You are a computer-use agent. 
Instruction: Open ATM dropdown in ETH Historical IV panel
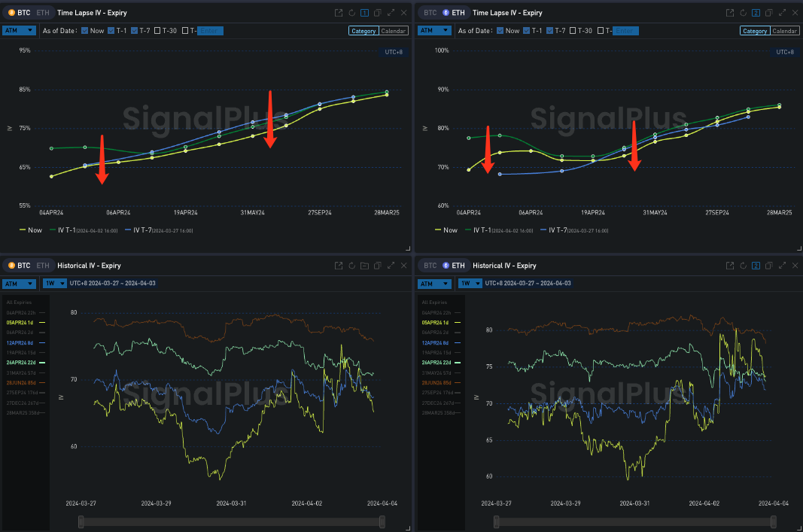tap(435, 284)
